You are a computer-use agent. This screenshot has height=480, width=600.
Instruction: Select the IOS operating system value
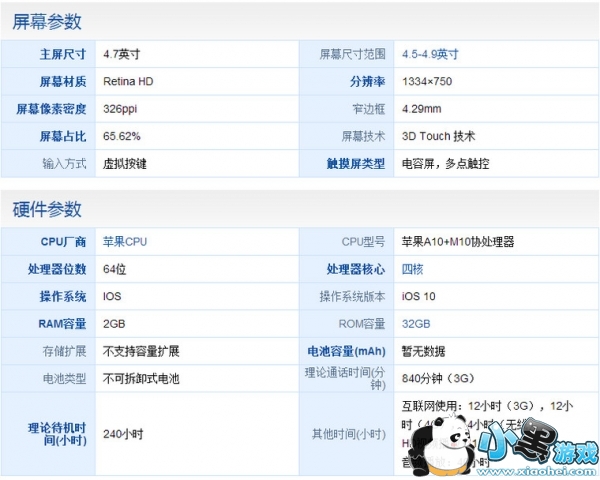click(112, 297)
